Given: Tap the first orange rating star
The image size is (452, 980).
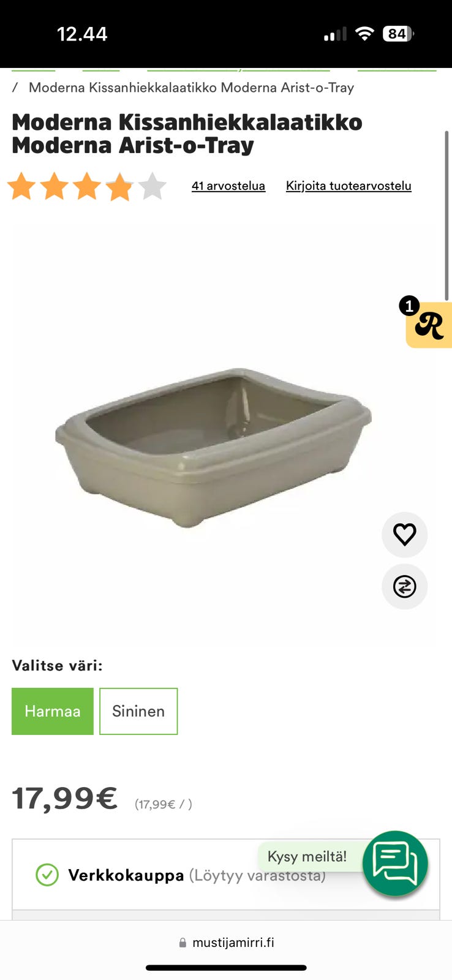Looking at the screenshot, I should click(x=21, y=186).
